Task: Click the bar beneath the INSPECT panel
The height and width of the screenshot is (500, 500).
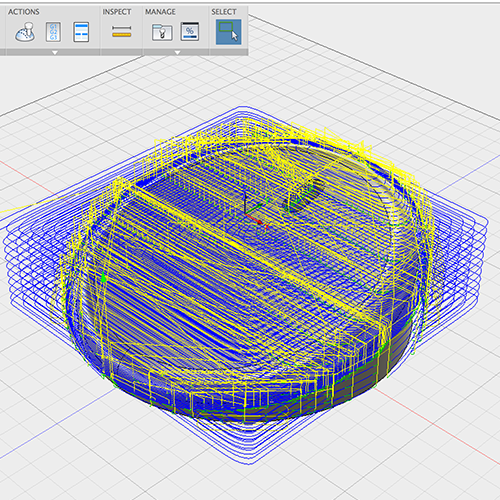Action: (x=122, y=52)
